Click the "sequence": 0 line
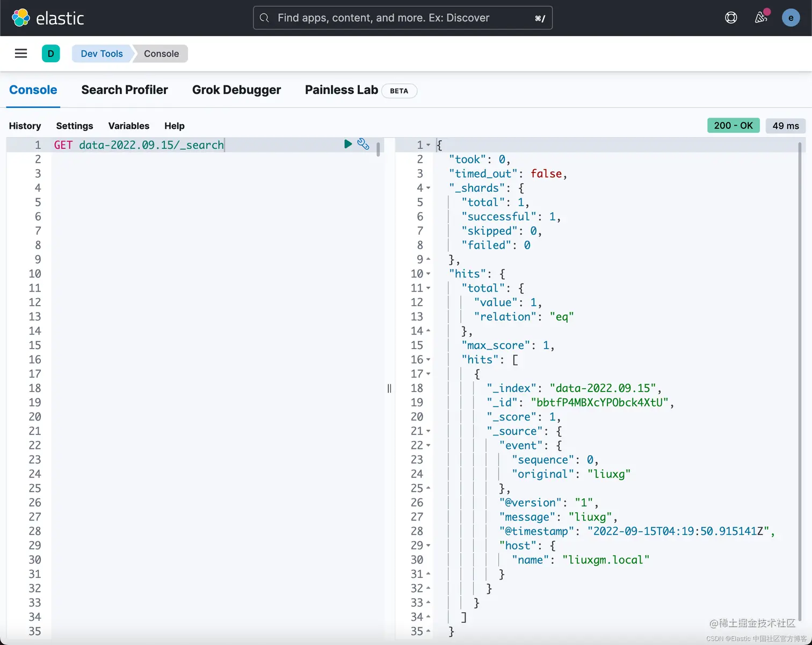This screenshot has width=812, height=645. (555, 460)
